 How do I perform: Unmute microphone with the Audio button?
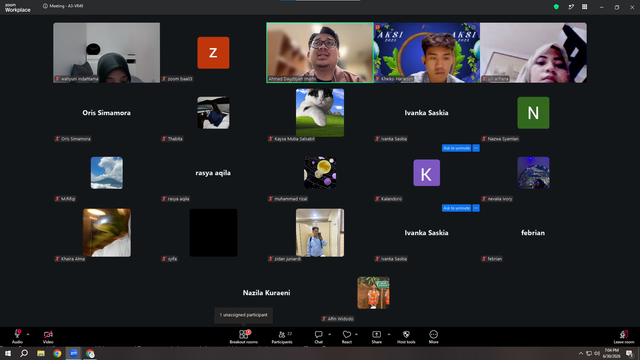coord(17,337)
